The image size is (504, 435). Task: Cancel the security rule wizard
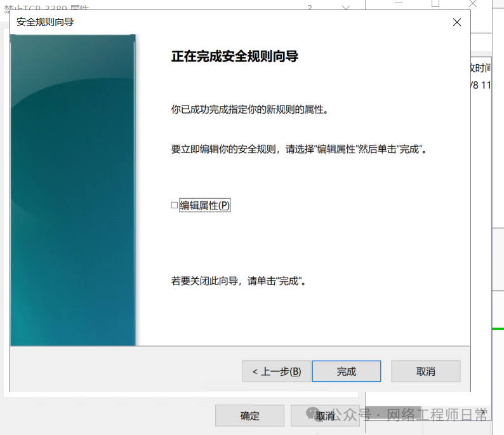(x=425, y=371)
